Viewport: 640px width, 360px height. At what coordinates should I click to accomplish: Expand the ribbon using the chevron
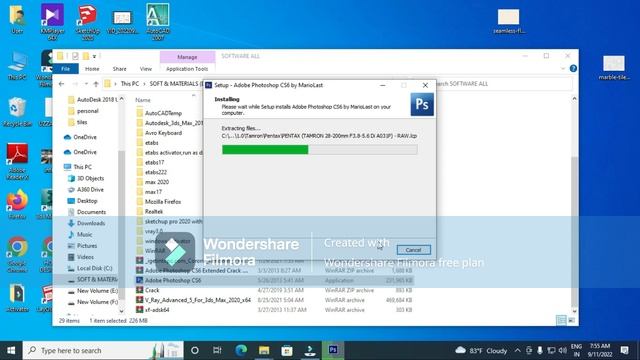point(563,69)
